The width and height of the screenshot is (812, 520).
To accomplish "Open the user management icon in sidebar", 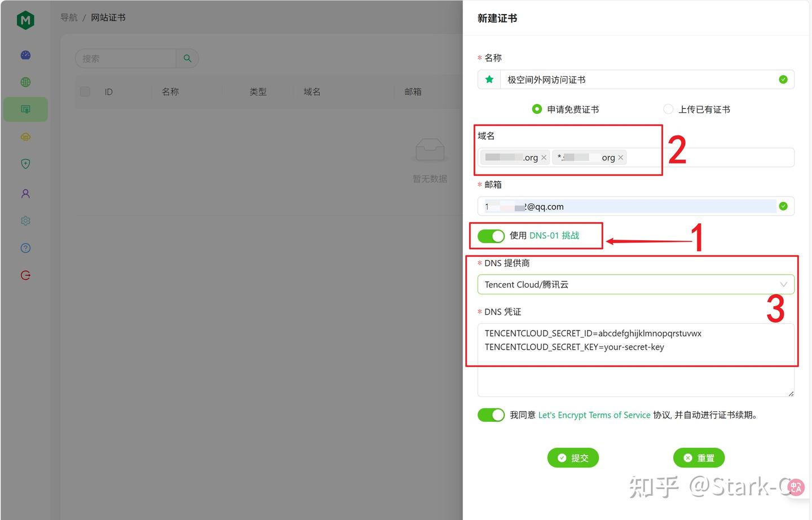I will 25,193.
